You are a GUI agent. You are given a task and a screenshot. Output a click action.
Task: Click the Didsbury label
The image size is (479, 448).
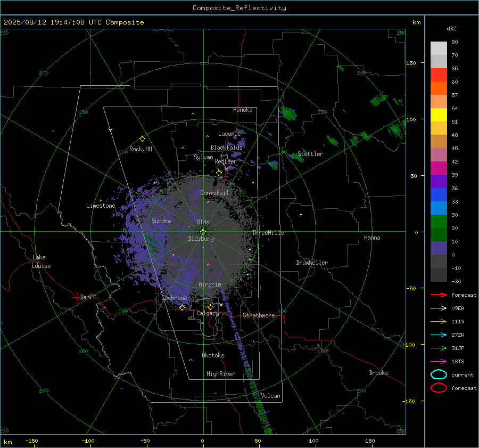tap(201, 239)
